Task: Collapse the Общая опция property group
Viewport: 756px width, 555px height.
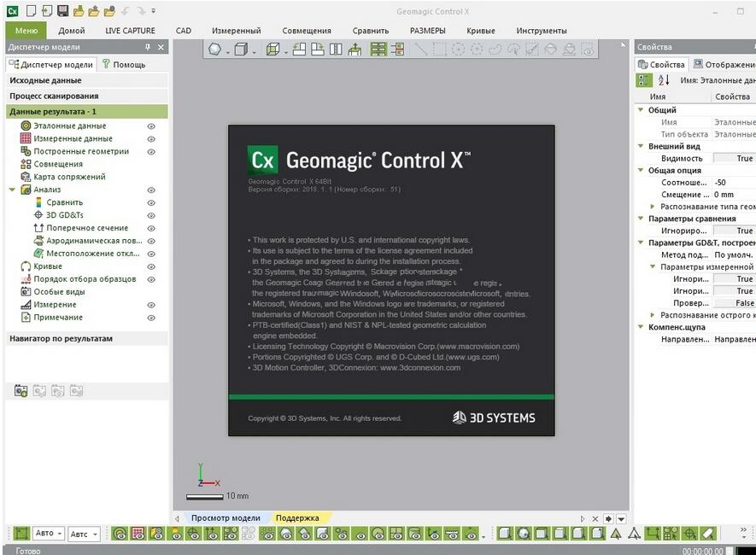Action: [641, 170]
